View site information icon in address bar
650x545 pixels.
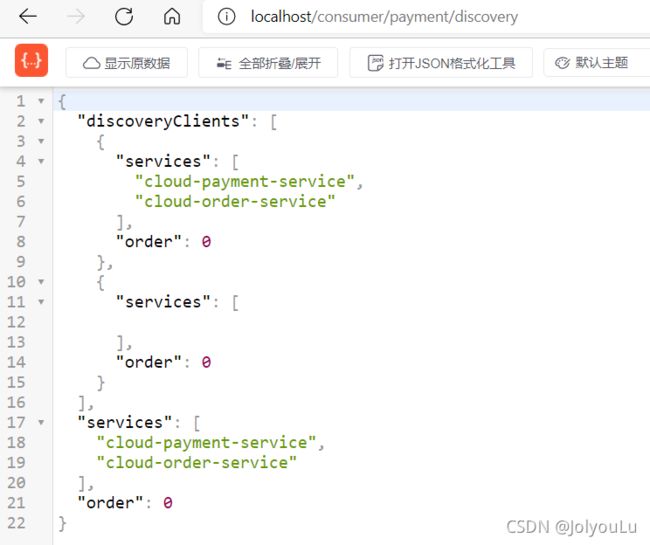click(226, 17)
